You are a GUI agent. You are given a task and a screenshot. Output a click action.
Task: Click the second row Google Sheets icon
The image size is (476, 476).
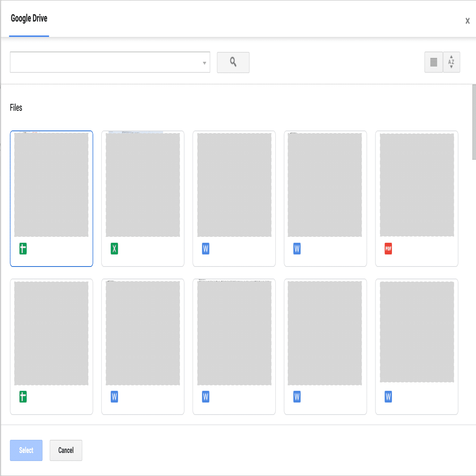coord(23,397)
